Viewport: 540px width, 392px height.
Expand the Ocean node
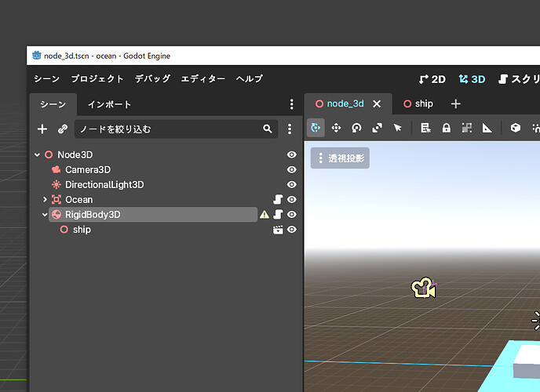45,199
